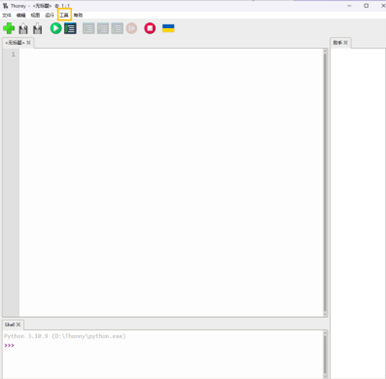The image size is (386, 379).
Task: Select the Shell panel tab
Action: pos(10,324)
